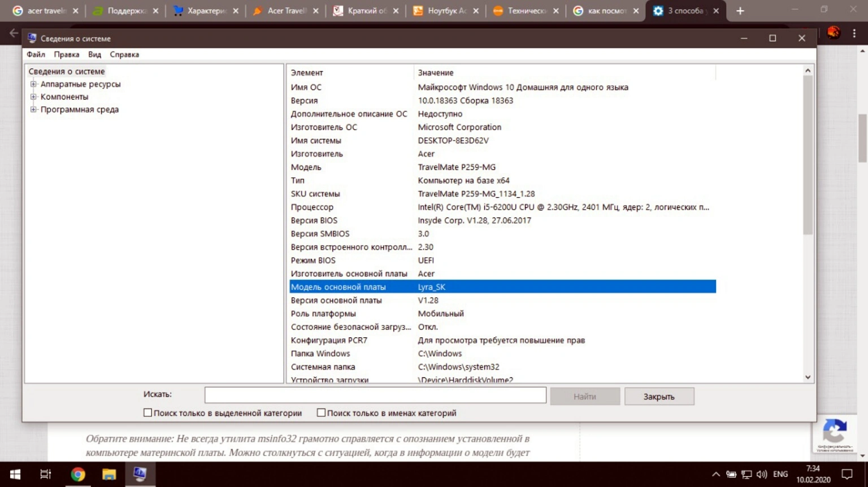Open File Explorer from the taskbar
The height and width of the screenshot is (487, 868).
click(x=109, y=475)
